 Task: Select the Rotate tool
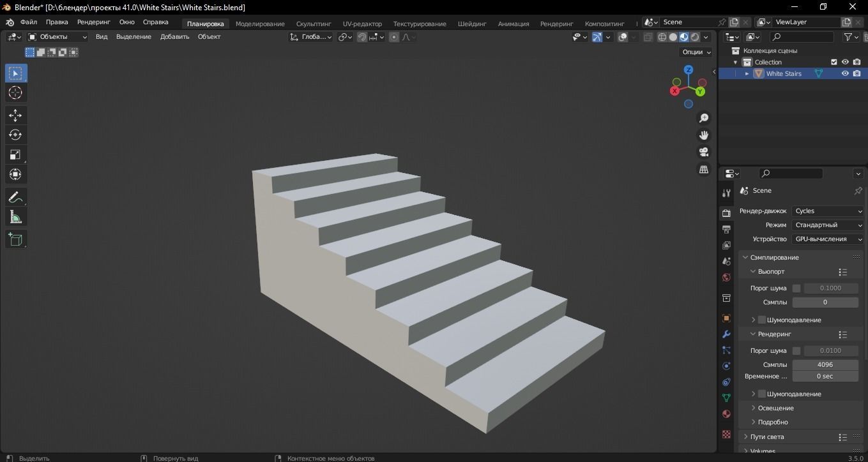tap(15, 135)
